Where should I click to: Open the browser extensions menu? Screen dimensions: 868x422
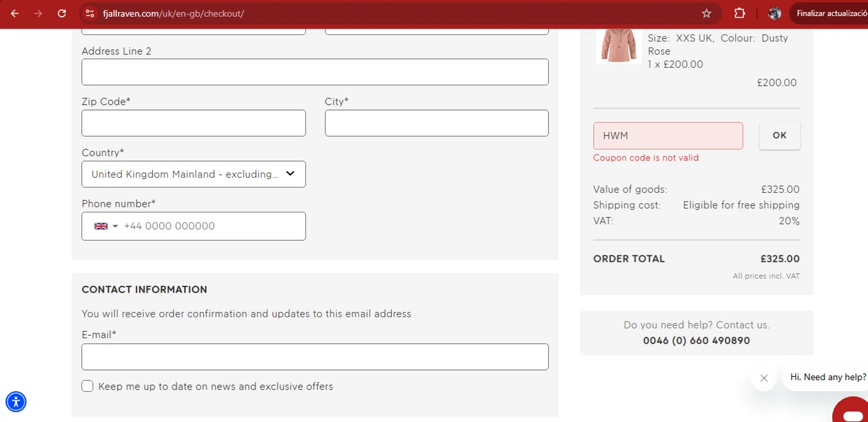point(740,13)
